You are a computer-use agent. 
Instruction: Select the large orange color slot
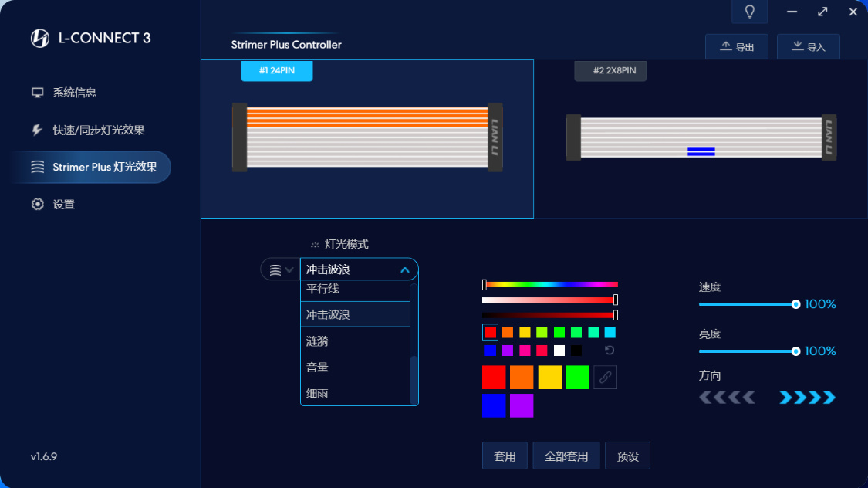522,378
